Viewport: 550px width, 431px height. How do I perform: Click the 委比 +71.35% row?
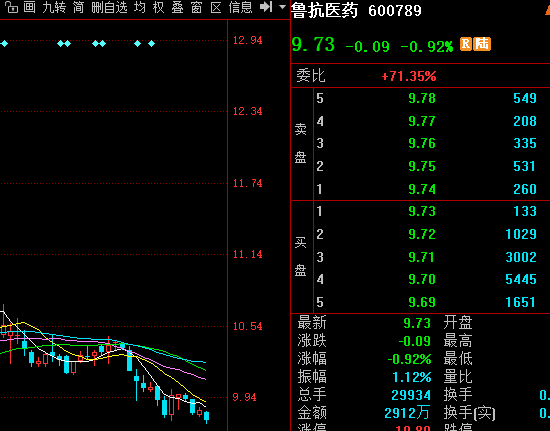pyautogui.click(x=421, y=76)
